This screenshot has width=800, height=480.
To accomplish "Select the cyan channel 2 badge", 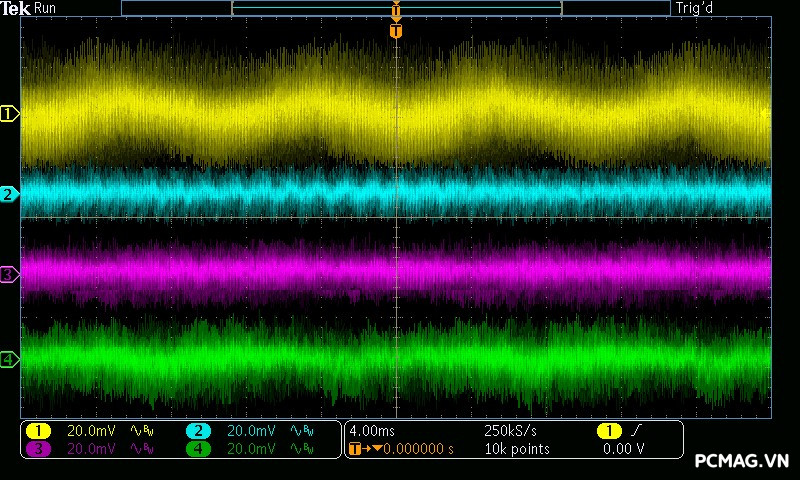I will pyautogui.click(x=198, y=430).
